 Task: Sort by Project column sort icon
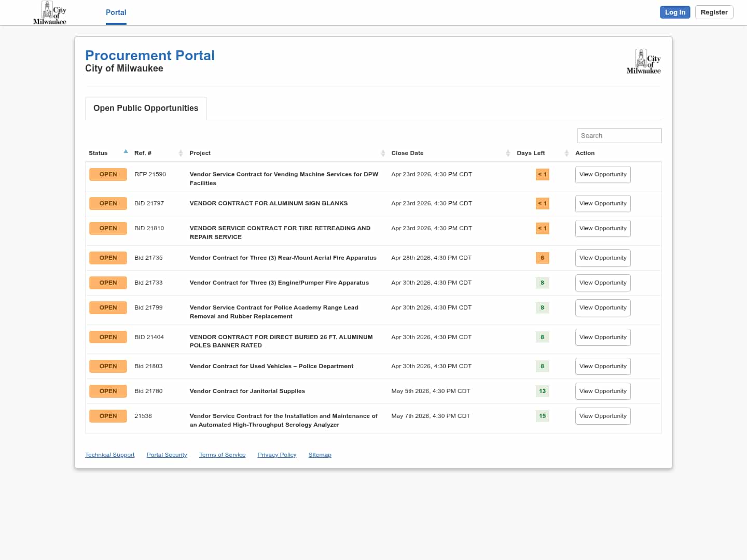383,153
